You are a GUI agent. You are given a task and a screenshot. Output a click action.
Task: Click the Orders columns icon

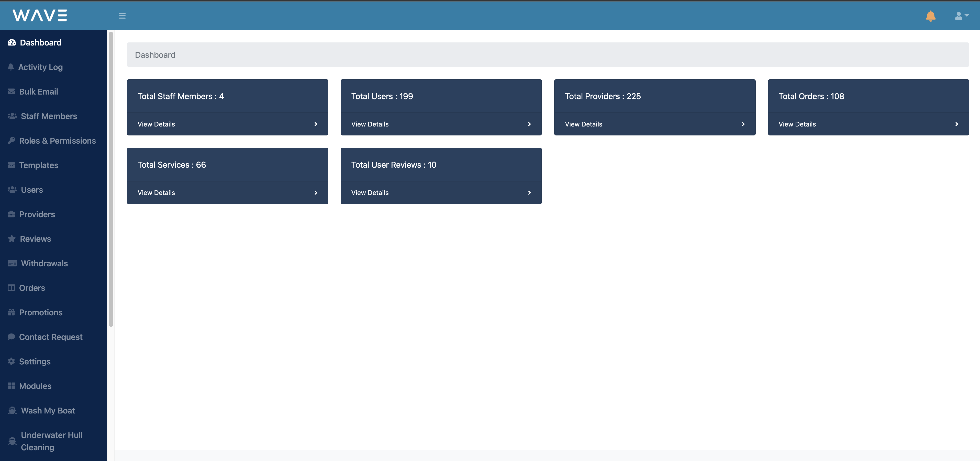[x=12, y=288]
